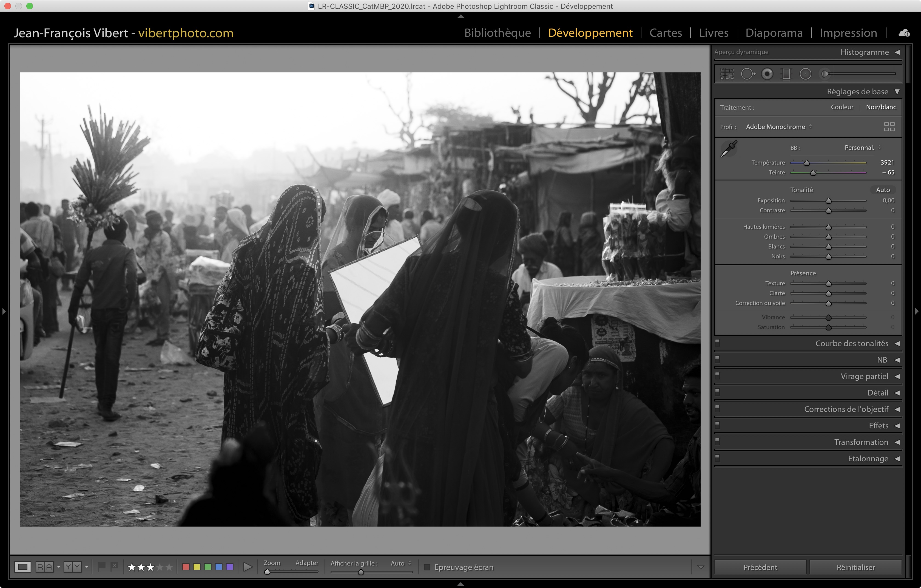Pick the white balance eyedropper
The height and width of the screenshot is (588, 921).
coord(729,149)
